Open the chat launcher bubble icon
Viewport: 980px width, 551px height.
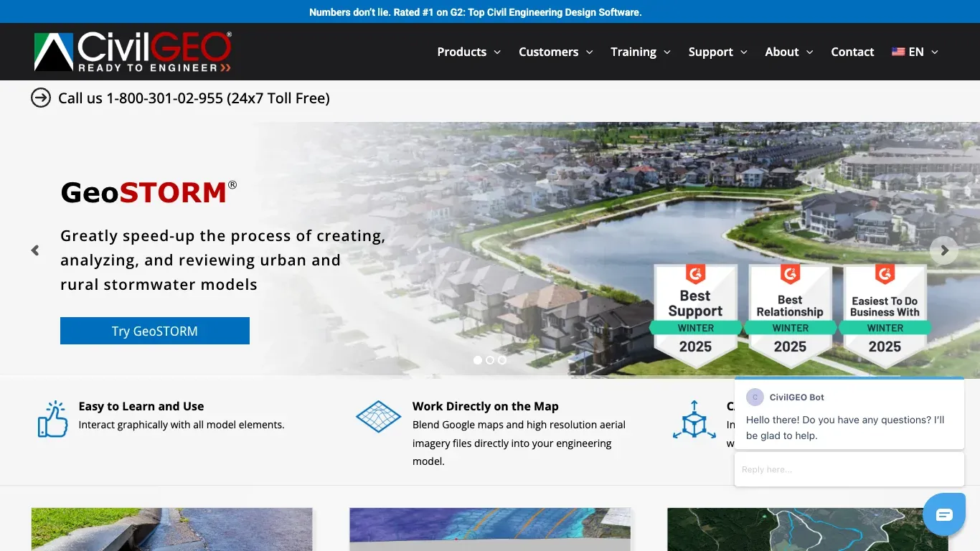pos(944,514)
